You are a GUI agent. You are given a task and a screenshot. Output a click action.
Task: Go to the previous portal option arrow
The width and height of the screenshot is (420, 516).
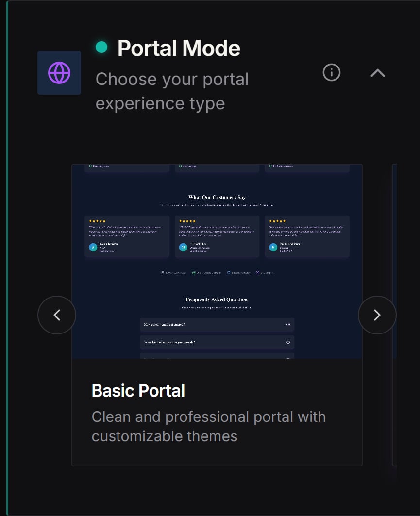(x=57, y=315)
